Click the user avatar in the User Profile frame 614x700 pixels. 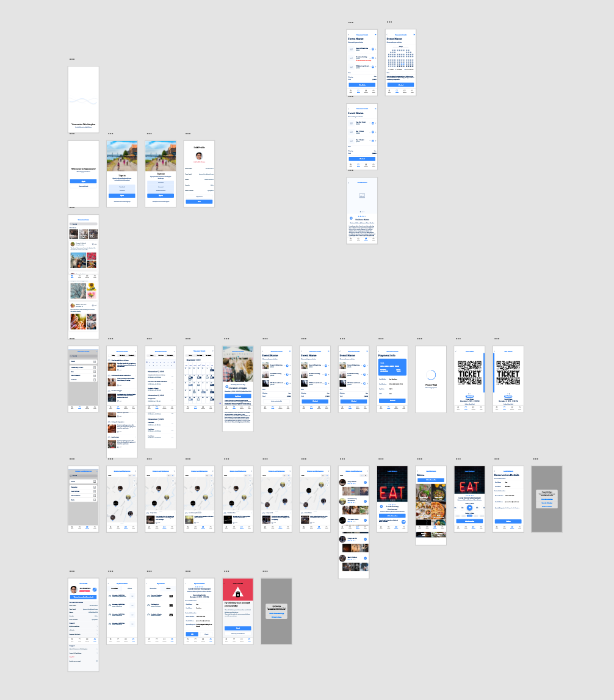coord(74,590)
